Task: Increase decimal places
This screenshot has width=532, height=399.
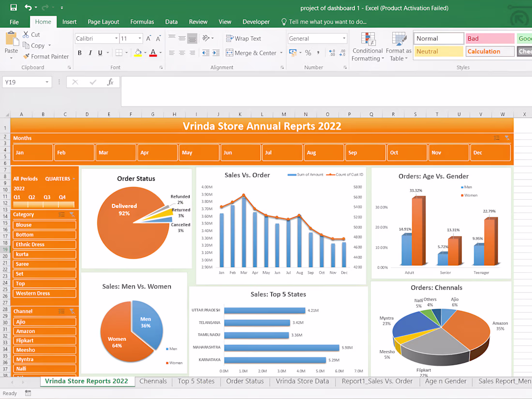Action: (x=332, y=53)
